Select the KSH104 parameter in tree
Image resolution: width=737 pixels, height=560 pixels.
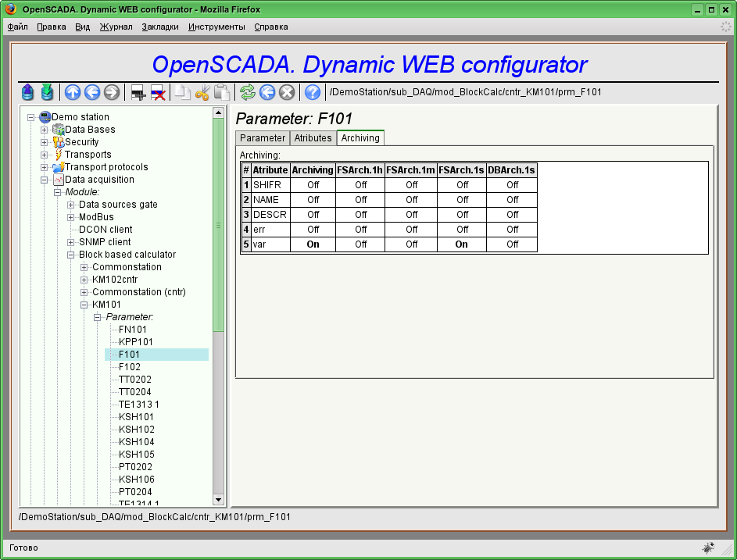click(137, 441)
